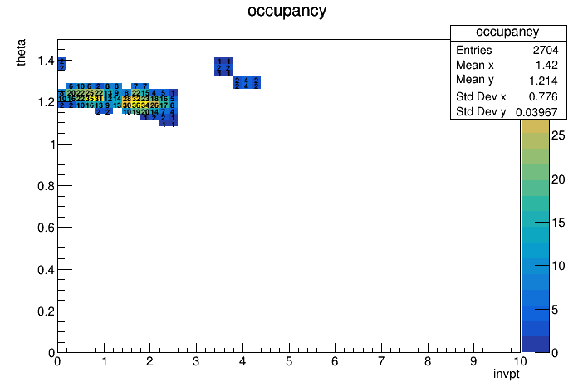Click the invpt axis tick label 6

pos(335,361)
